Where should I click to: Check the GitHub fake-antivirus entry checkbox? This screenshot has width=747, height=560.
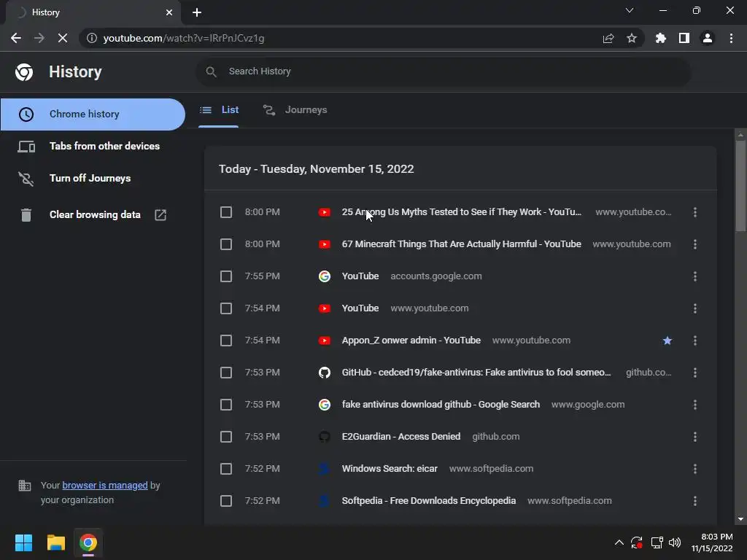click(226, 373)
